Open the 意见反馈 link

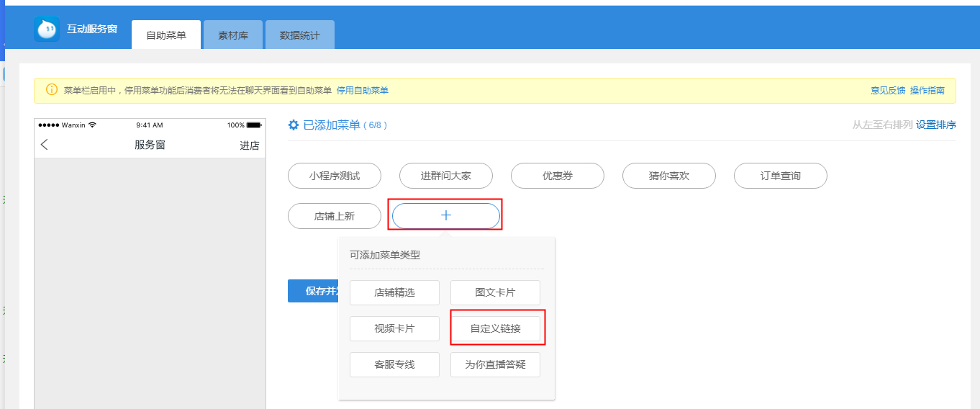click(888, 91)
